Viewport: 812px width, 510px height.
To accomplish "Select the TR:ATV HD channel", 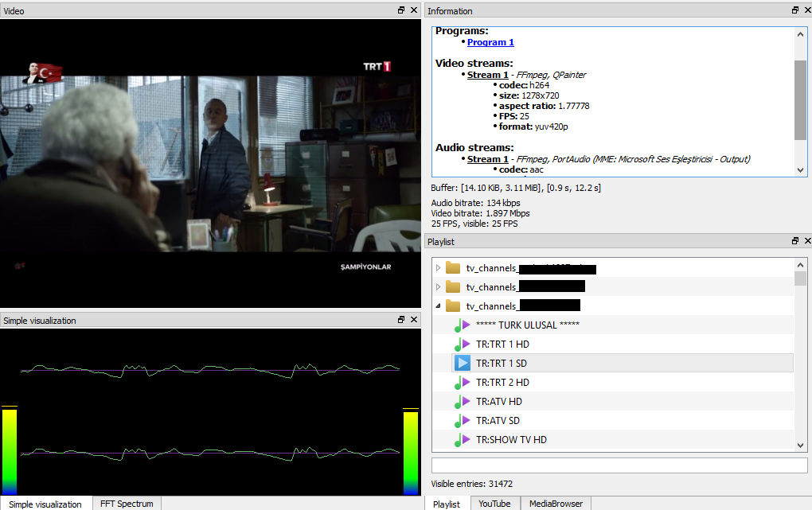I will 498,402.
